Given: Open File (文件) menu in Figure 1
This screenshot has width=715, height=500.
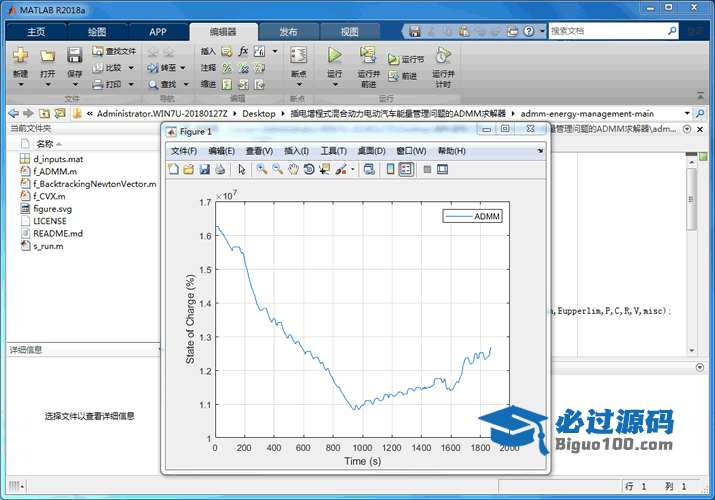Looking at the screenshot, I should pyautogui.click(x=184, y=151).
